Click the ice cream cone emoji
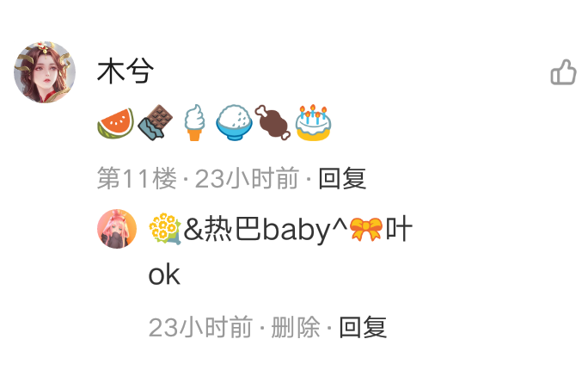Screen dimensions: 588x370 [194, 122]
